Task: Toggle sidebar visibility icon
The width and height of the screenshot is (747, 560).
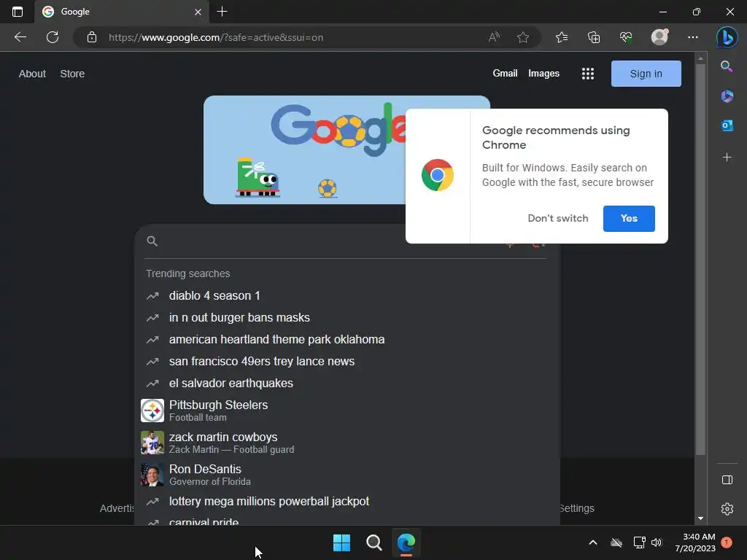Action: click(x=727, y=480)
